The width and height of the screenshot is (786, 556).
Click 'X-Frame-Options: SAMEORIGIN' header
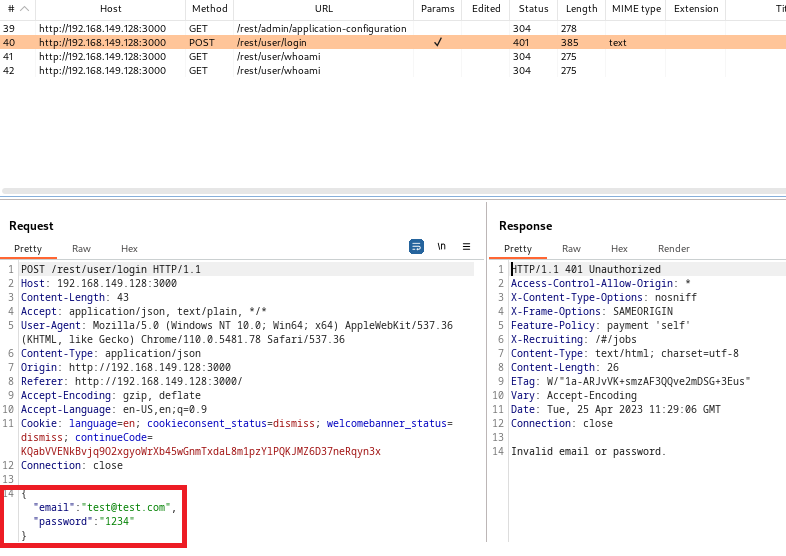pos(592,311)
